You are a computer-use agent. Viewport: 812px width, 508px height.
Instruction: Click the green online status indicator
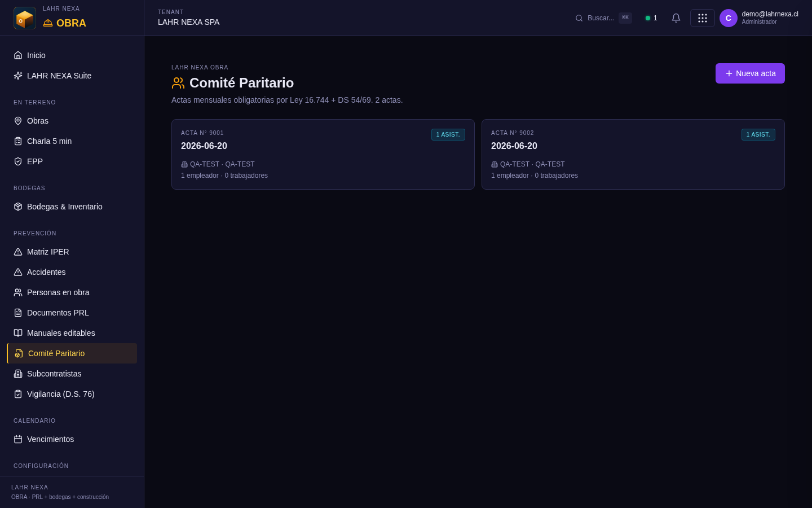(648, 18)
